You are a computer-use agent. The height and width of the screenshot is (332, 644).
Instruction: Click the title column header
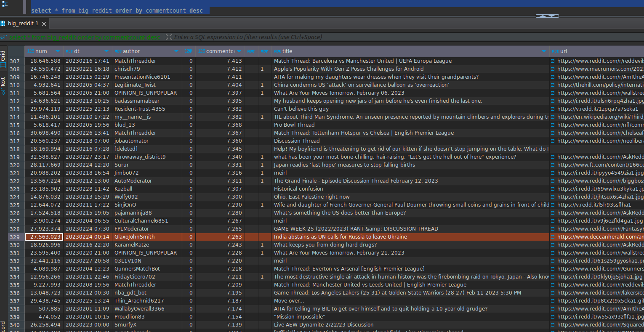click(x=410, y=51)
